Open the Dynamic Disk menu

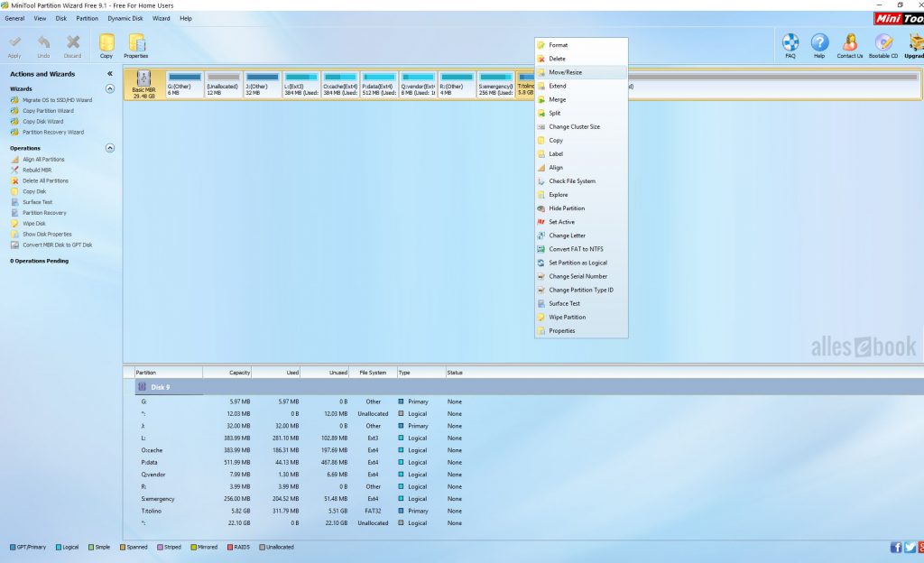tap(125, 18)
